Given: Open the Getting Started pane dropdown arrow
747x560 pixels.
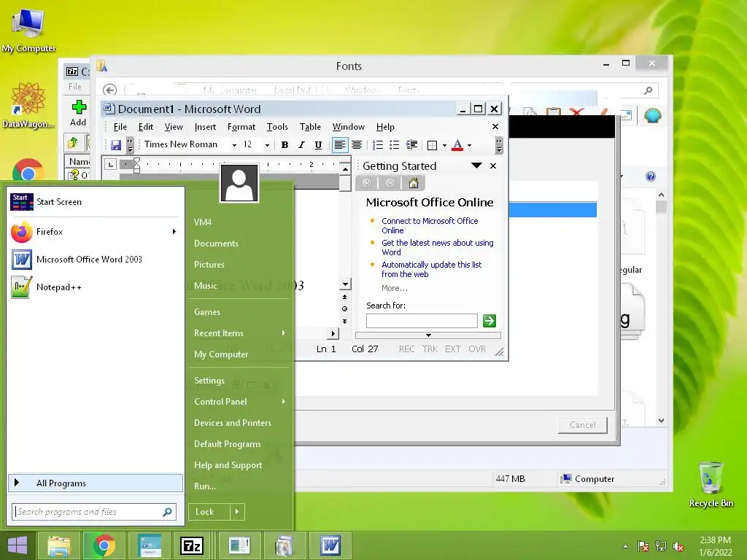Looking at the screenshot, I should 476,166.
